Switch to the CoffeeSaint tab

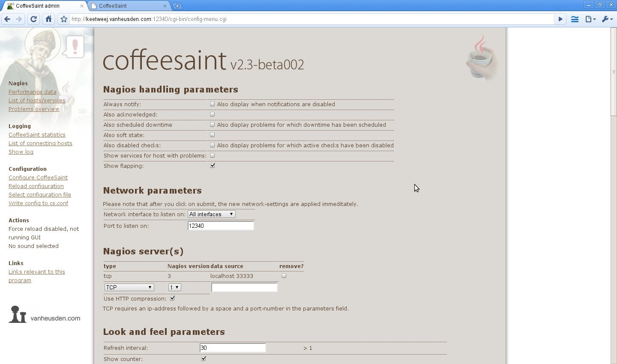point(129,6)
